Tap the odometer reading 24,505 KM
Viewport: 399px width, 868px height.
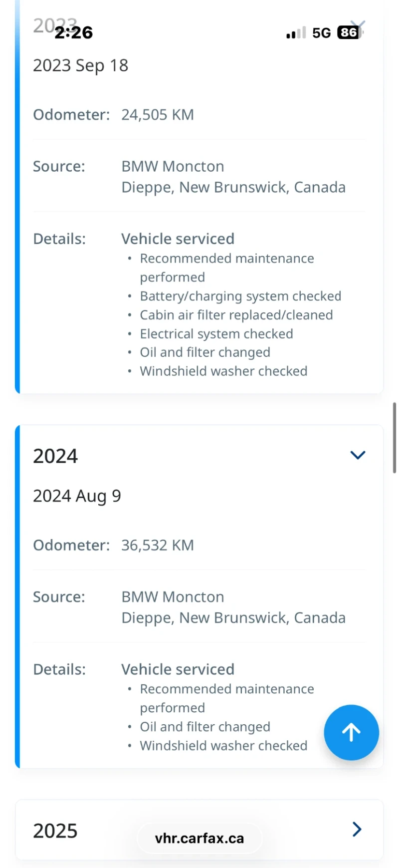[x=158, y=114]
